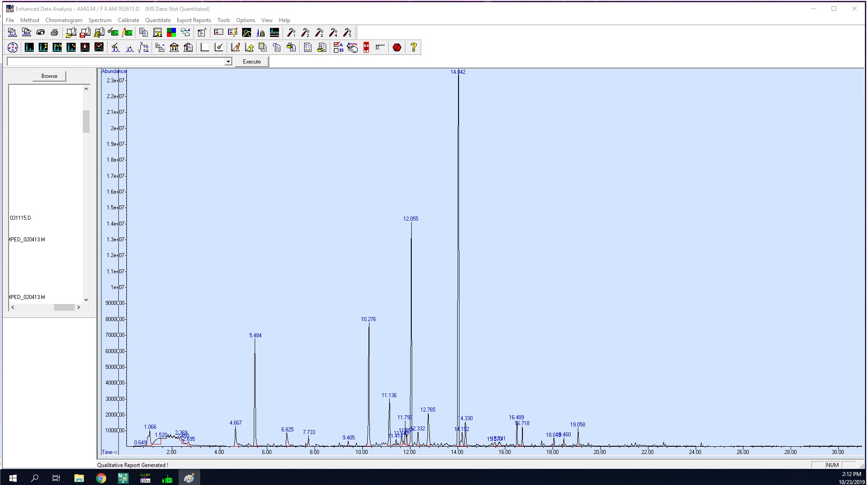Click the green SIM star icon

(113, 32)
